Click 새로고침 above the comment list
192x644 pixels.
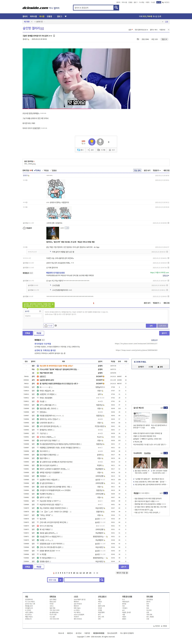(x=166, y=170)
